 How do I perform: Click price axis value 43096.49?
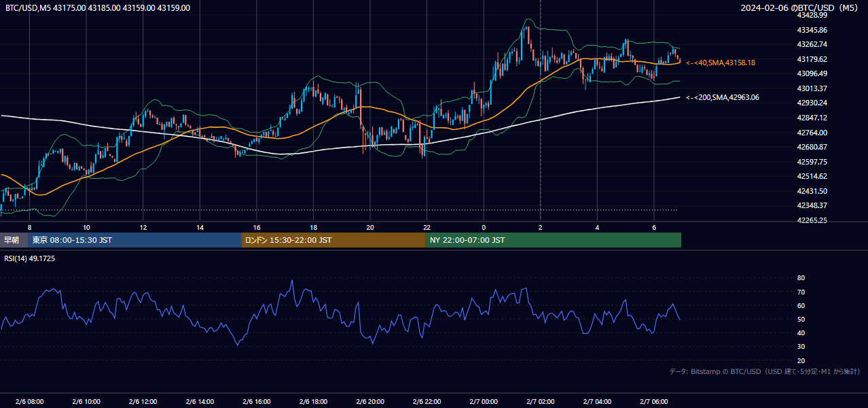812,73
